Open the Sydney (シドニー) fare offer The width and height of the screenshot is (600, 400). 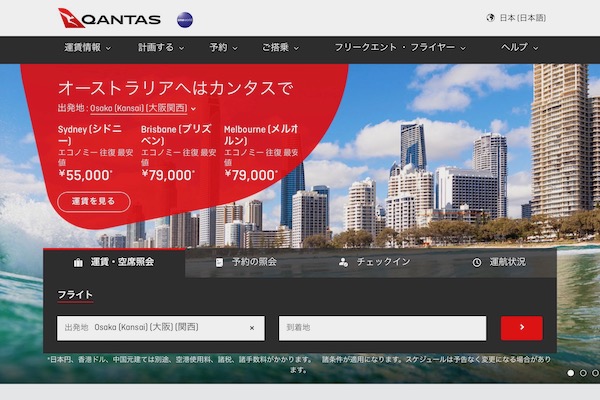click(x=96, y=152)
